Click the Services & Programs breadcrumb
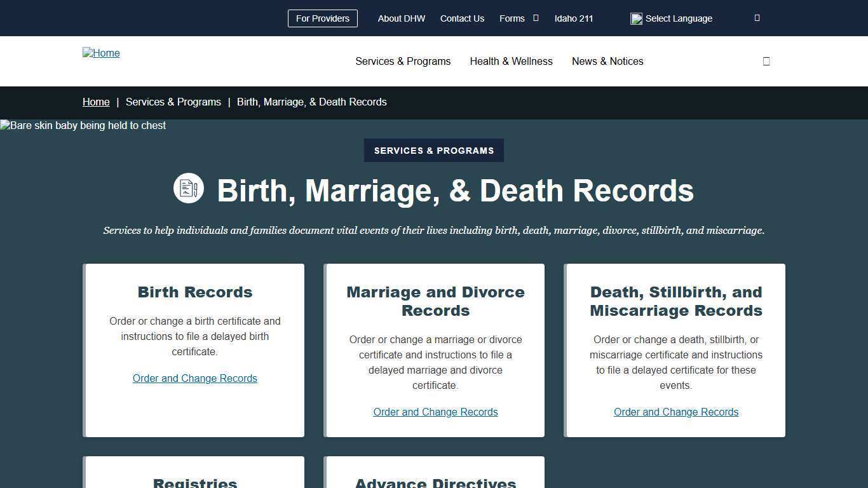Image resolution: width=868 pixels, height=488 pixels. coord(173,102)
